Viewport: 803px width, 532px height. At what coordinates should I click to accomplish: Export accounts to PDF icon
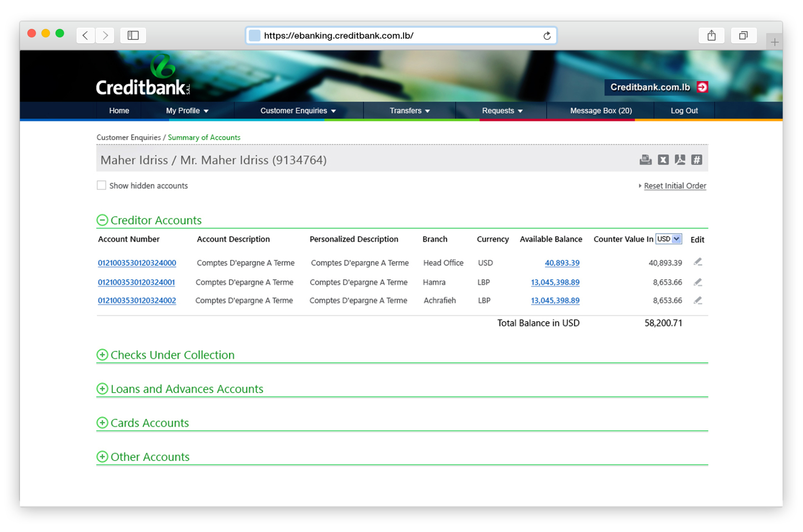[680, 160]
